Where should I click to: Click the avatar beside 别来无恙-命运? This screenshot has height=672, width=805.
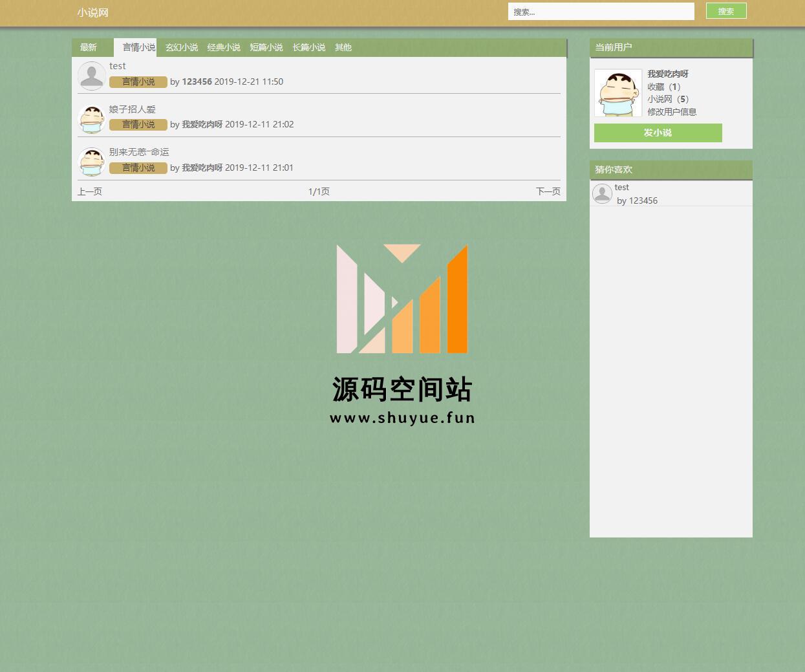(x=92, y=161)
